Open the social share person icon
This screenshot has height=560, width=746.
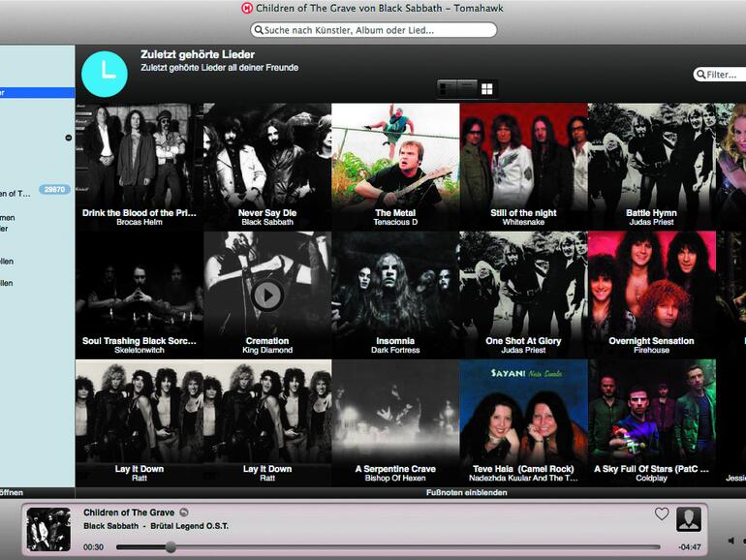pyautogui.click(x=689, y=519)
